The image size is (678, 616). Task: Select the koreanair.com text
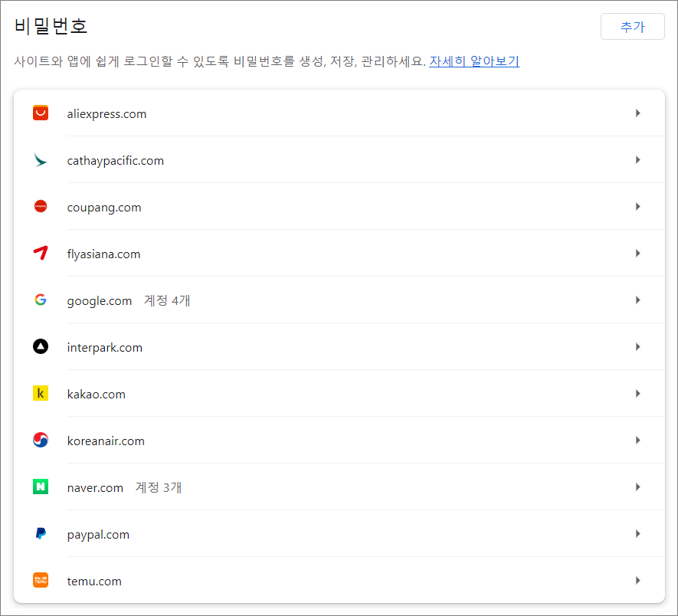[106, 441]
